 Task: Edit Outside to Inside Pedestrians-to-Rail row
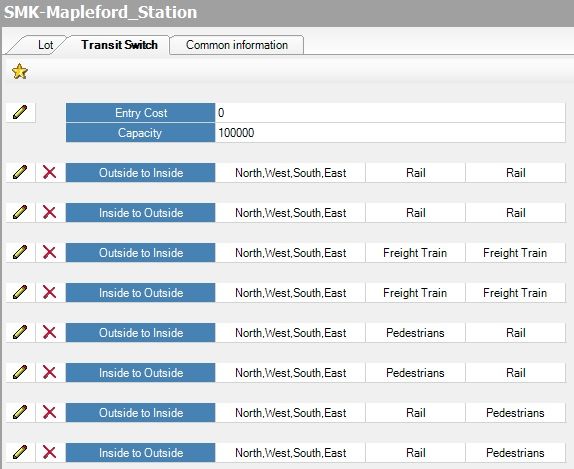(x=20, y=332)
